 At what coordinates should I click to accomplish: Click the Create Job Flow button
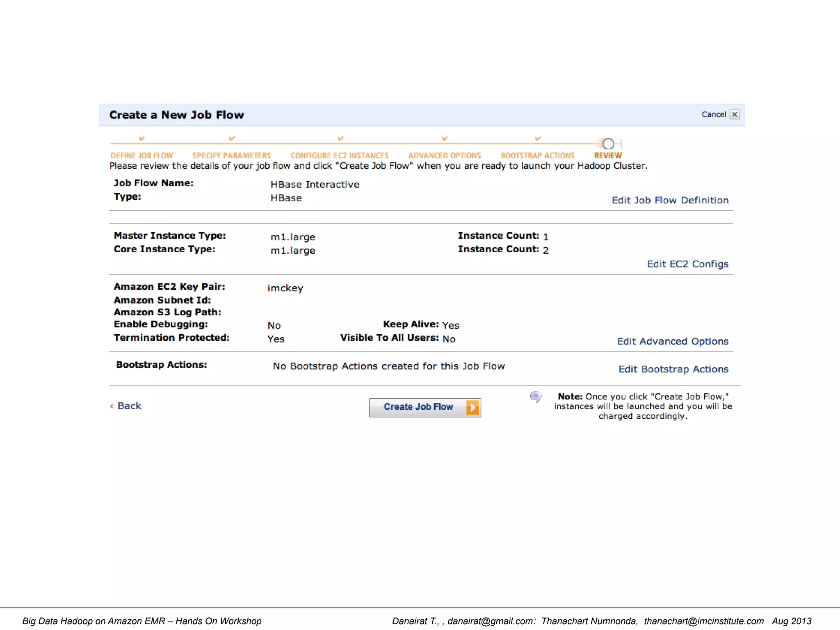(425, 407)
